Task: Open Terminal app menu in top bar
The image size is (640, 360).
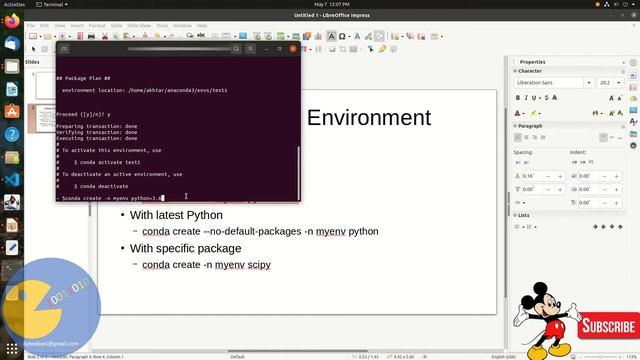Action: click(x=52, y=4)
